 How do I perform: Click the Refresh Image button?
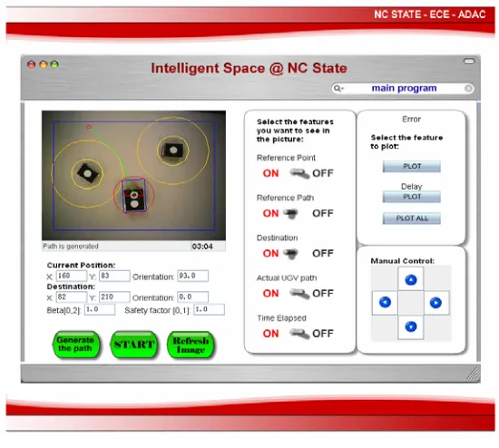coord(191,346)
